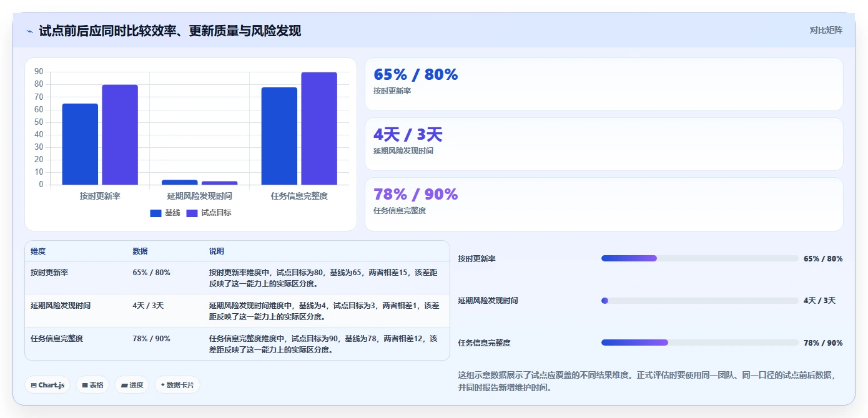Click the 按时更新率 pilot target bar
868x418 pixels.
[x=120, y=135]
